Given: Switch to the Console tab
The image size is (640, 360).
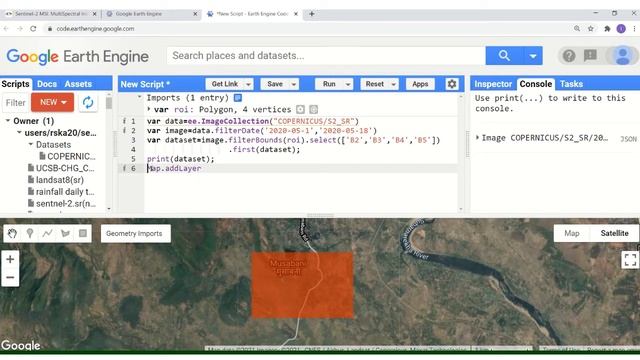Looking at the screenshot, I should [536, 84].
